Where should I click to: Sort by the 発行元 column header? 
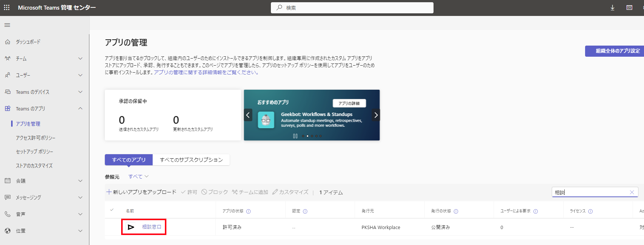point(368,211)
